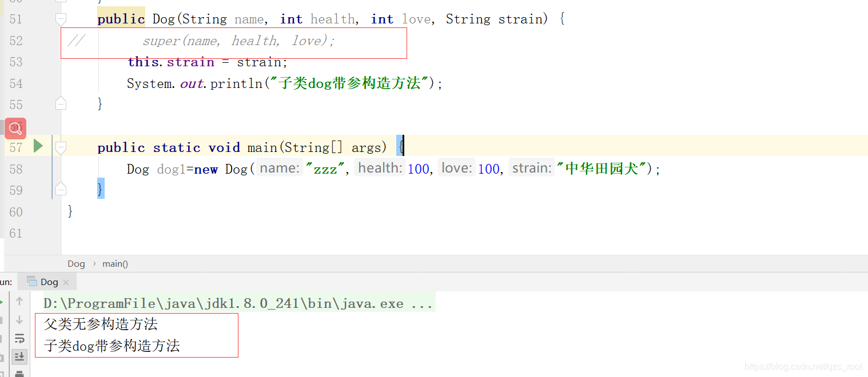This screenshot has height=377, width=868.
Task: Click String name parameter in constructor signature
Action: point(223,19)
